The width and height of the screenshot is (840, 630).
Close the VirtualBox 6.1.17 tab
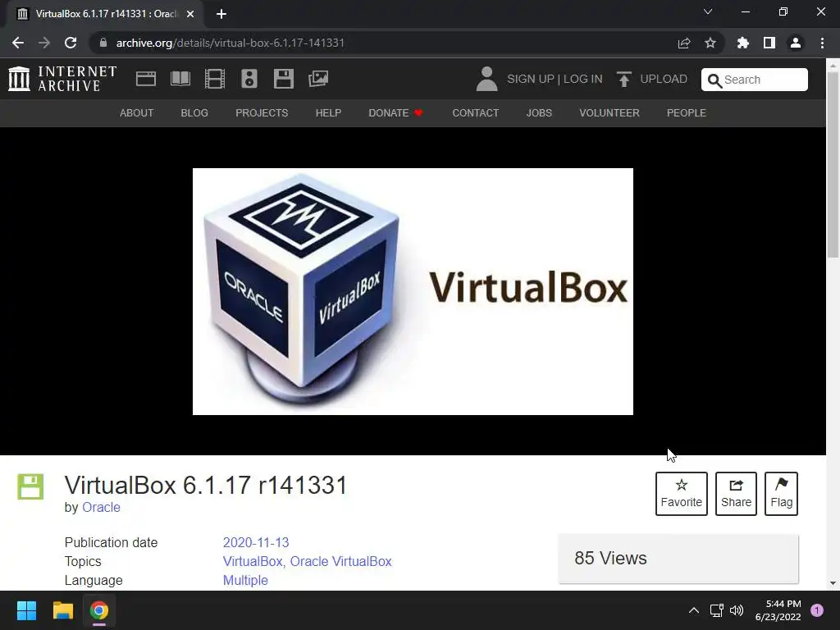click(190, 14)
